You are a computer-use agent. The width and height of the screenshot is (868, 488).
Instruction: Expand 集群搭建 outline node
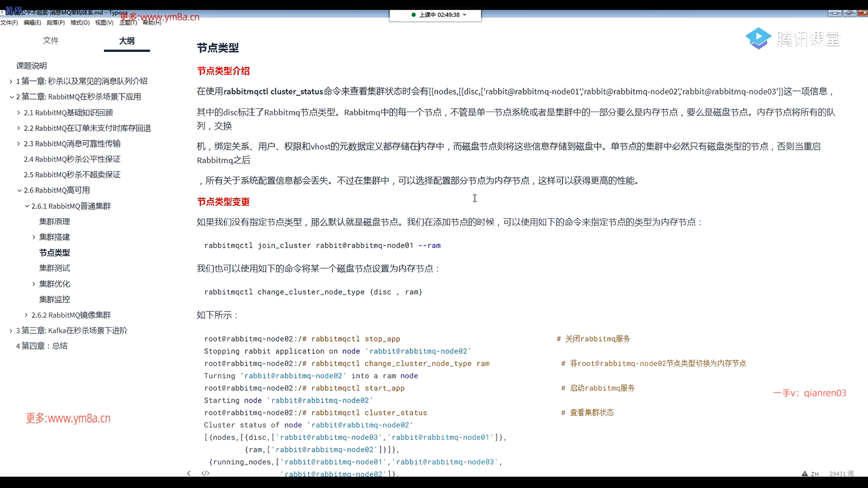coord(34,237)
